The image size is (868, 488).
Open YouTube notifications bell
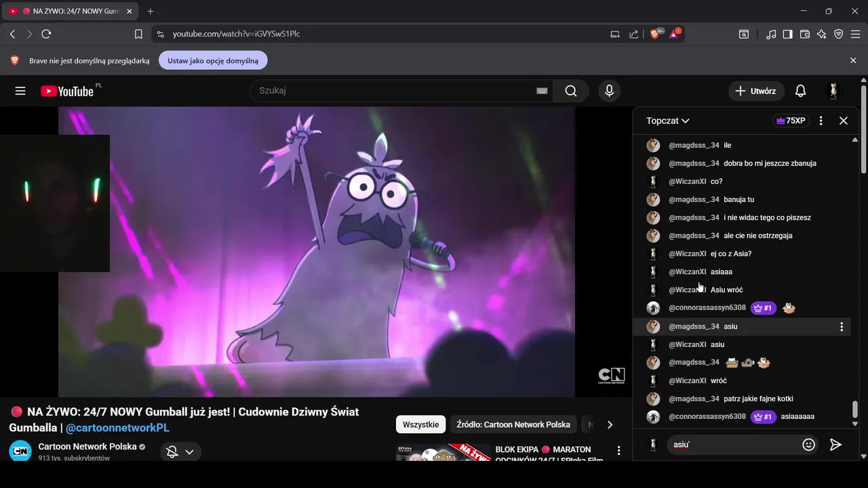point(801,91)
